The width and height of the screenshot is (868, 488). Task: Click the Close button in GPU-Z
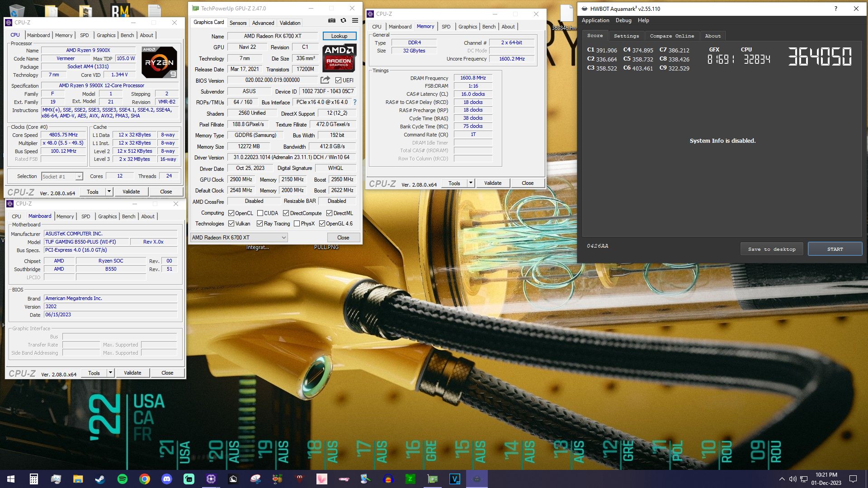tap(343, 238)
